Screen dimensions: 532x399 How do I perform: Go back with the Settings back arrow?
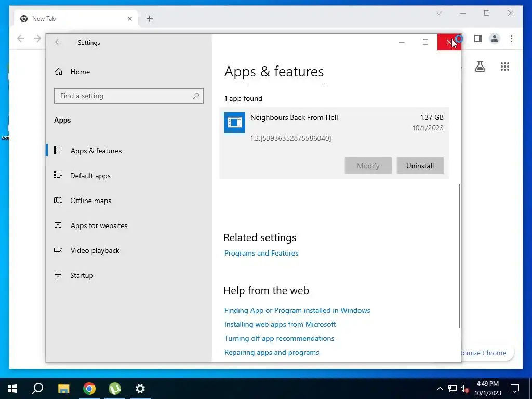tap(58, 42)
